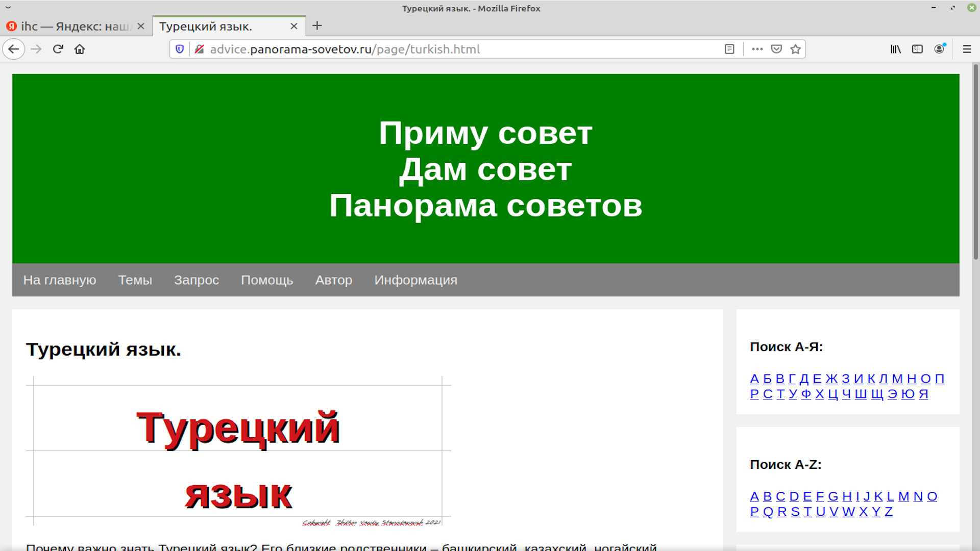980x551 pixels.
Task: Toggle Reader View for this article
Action: (x=729, y=49)
